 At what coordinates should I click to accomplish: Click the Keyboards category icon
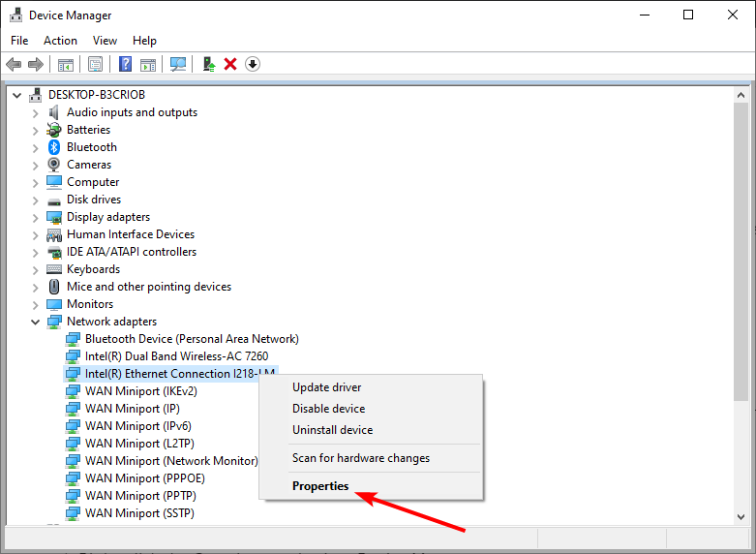[54, 269]
